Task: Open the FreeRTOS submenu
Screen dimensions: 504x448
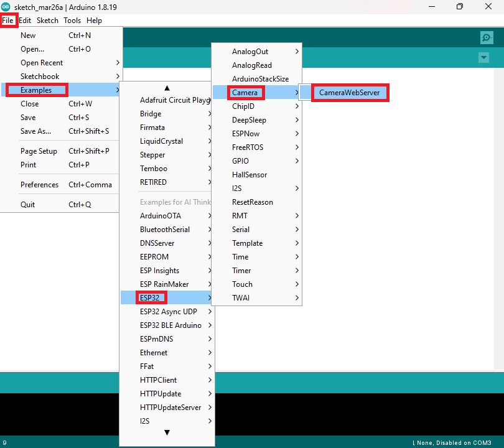Action: click(256, 147)
